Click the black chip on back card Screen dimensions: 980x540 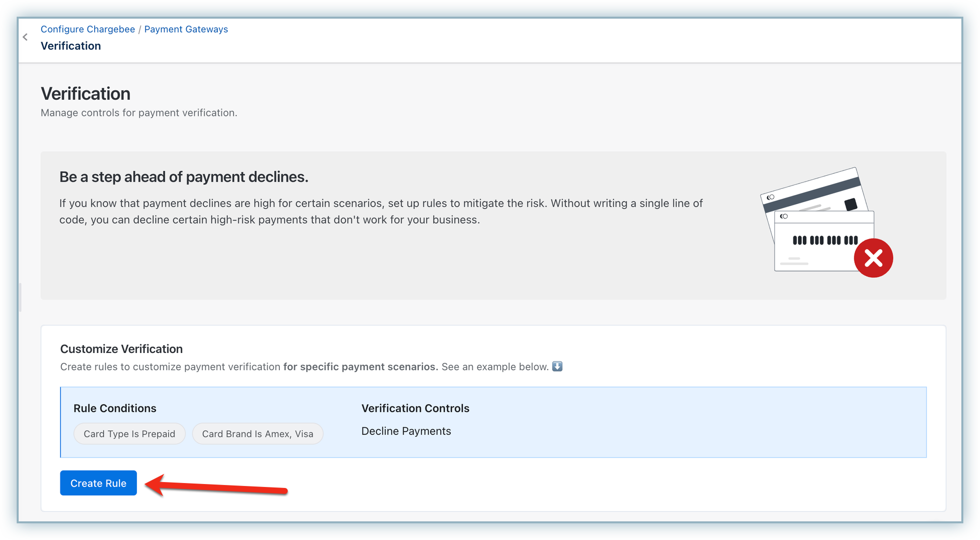tap(850, 204)
